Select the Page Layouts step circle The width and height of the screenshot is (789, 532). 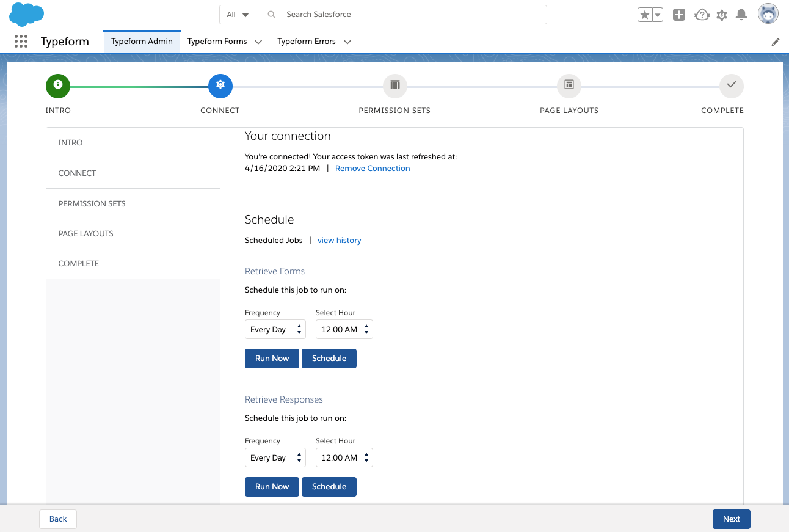click(x=569, y=86)
